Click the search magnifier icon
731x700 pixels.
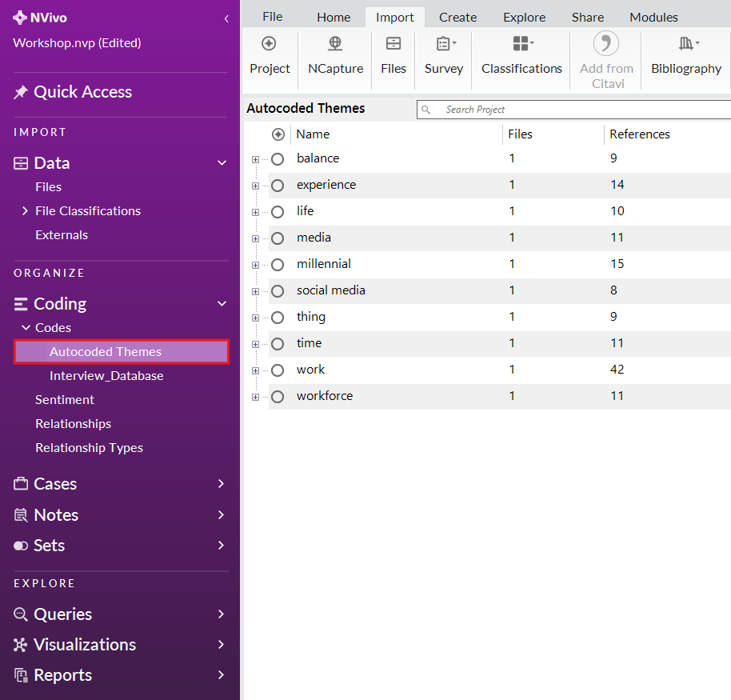pyautogui.click(x=425, y=110)
